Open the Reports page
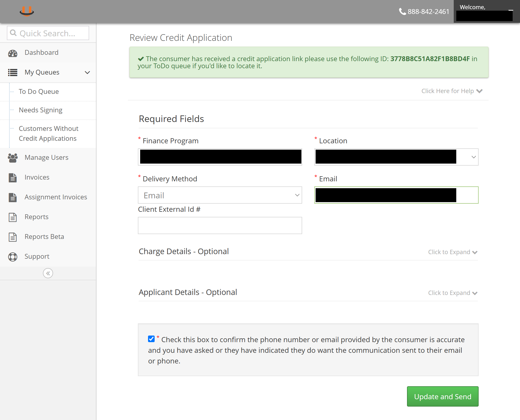Viewport: 520px width, 420px height. coord(48,217)
